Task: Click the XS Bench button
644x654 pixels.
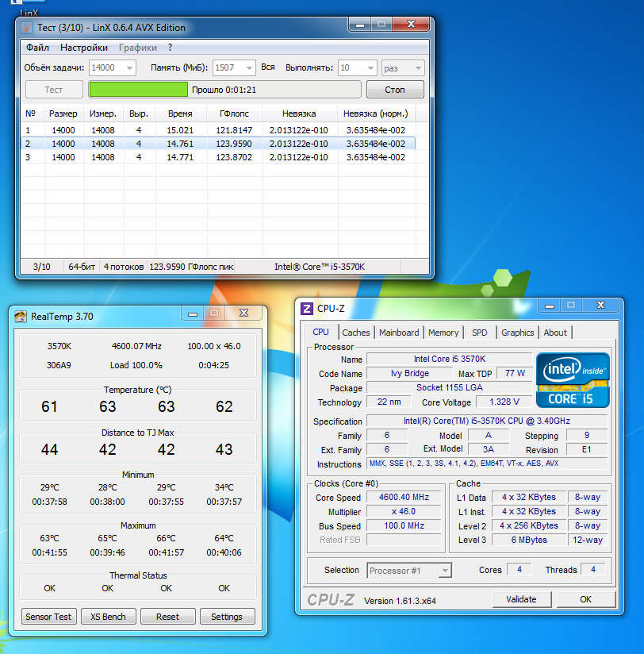Action: click(x=109, y=617)
